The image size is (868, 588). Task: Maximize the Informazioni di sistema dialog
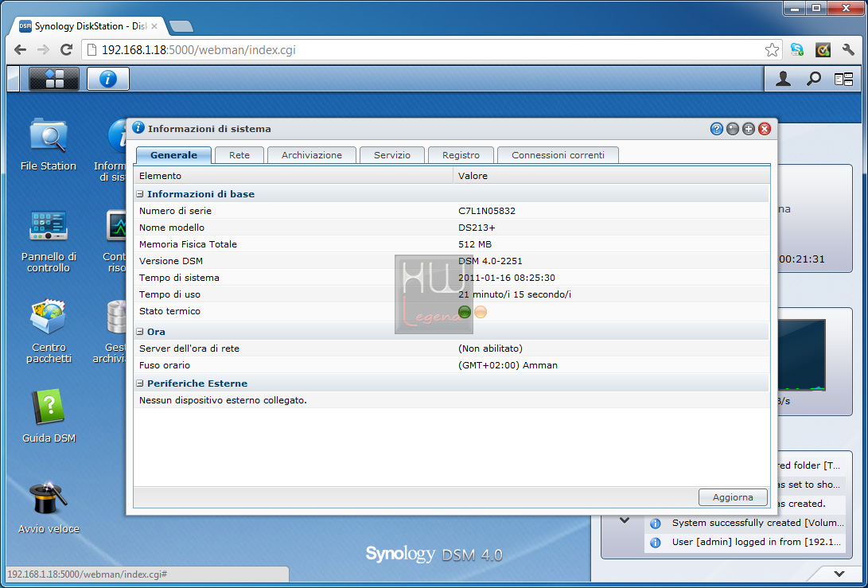pyautogui.click(x=749, y=129)
